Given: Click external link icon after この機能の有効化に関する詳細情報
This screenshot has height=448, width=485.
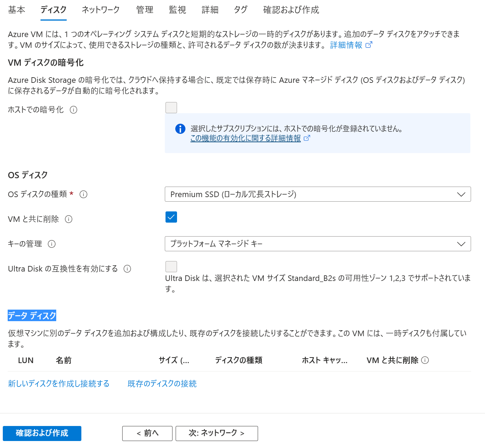Looking at the screenshot, I should coord(307,138).
